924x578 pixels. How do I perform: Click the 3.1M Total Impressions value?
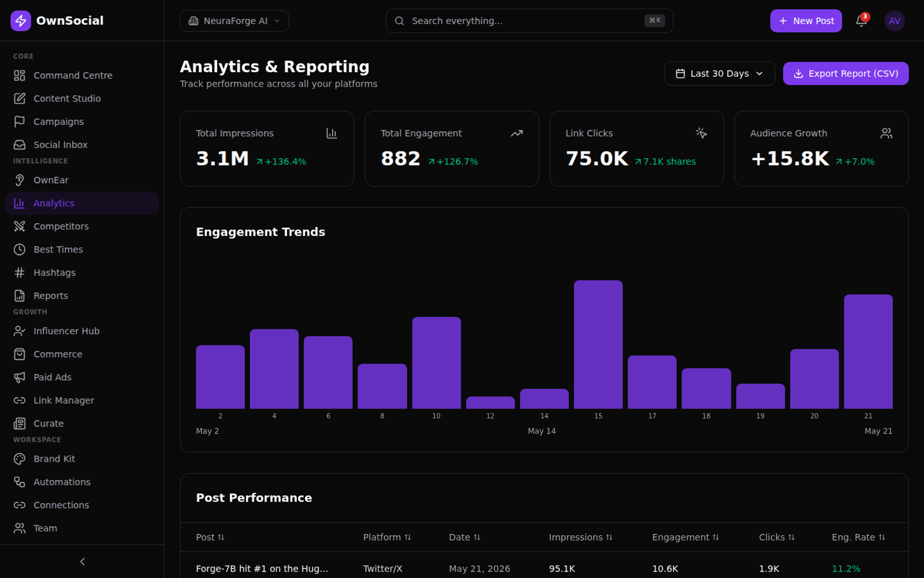tap(222, 158)
